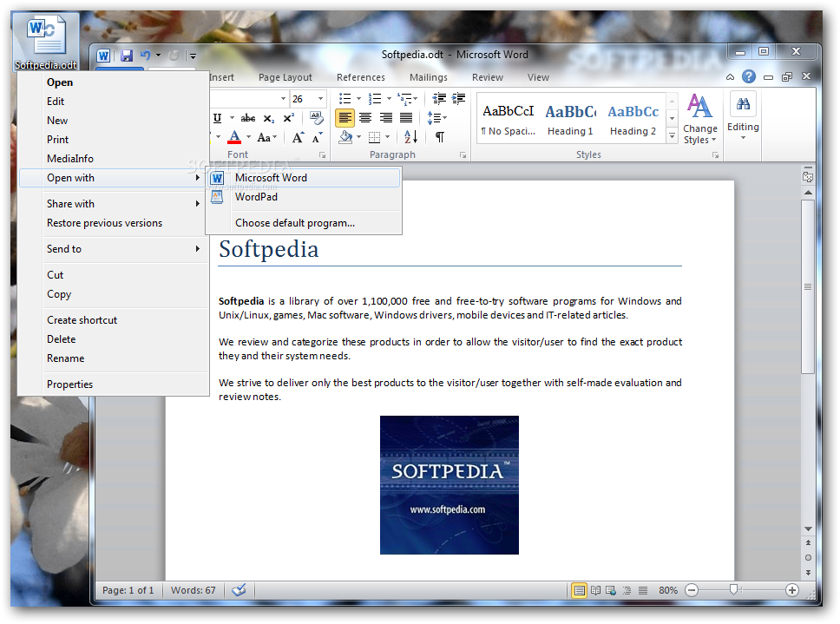The image size is (840, 624).
Task: Click the Save icon in quick access toolbar
Action: click(x=127, y=56)
